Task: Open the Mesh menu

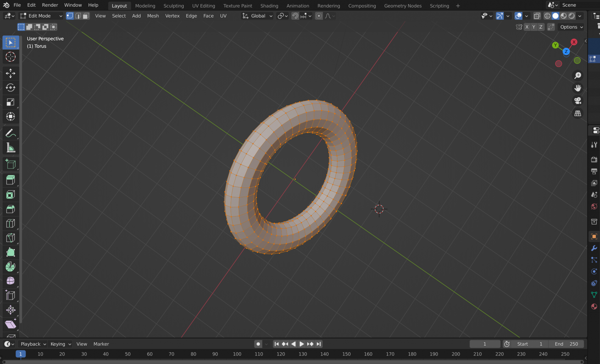Action: click(153, 16)
